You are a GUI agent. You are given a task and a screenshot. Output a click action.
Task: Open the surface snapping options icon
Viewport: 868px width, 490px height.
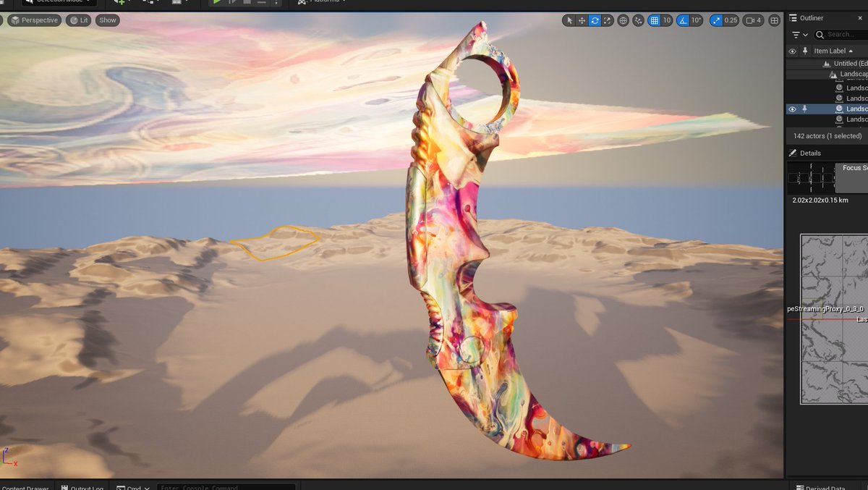pyautogui.click(x=639, y=20)
